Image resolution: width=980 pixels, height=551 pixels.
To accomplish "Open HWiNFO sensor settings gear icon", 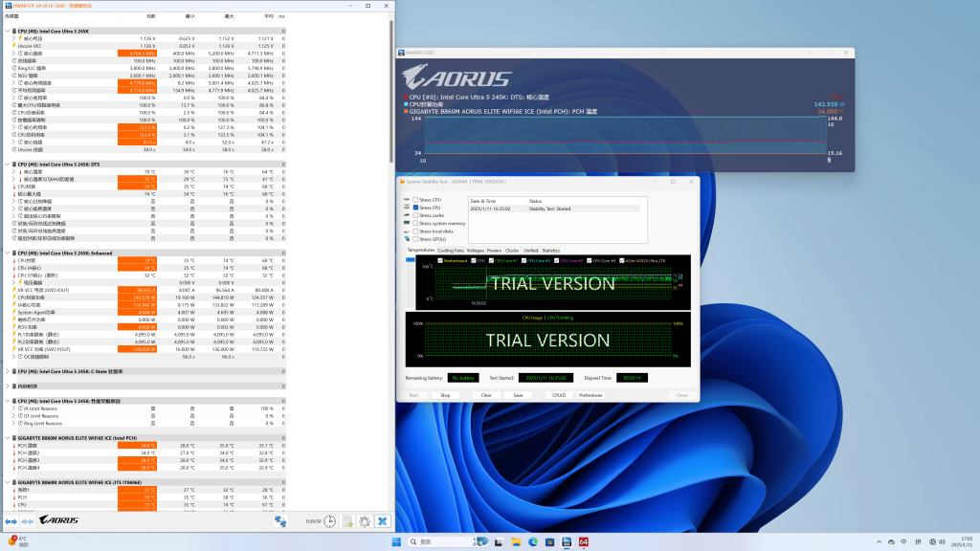I will tap(365, 521).
